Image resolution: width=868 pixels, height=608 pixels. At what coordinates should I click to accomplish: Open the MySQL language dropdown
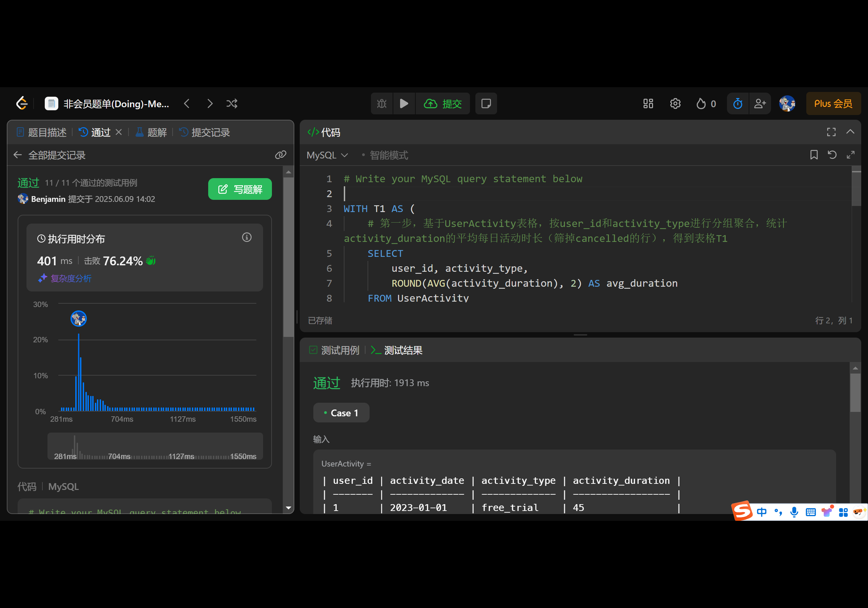tap(327, 155)
